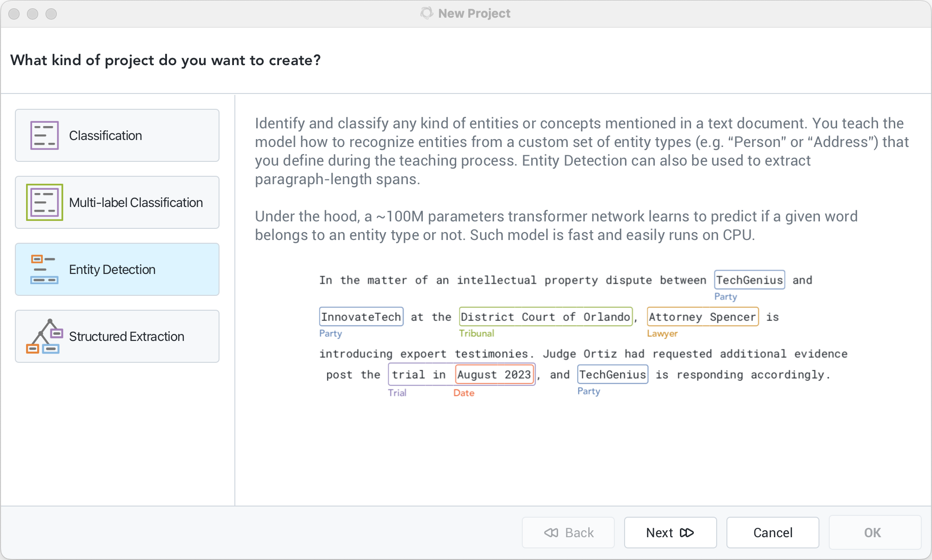Click the OK button
Screen dimensions: 932x560
point(872,533)
